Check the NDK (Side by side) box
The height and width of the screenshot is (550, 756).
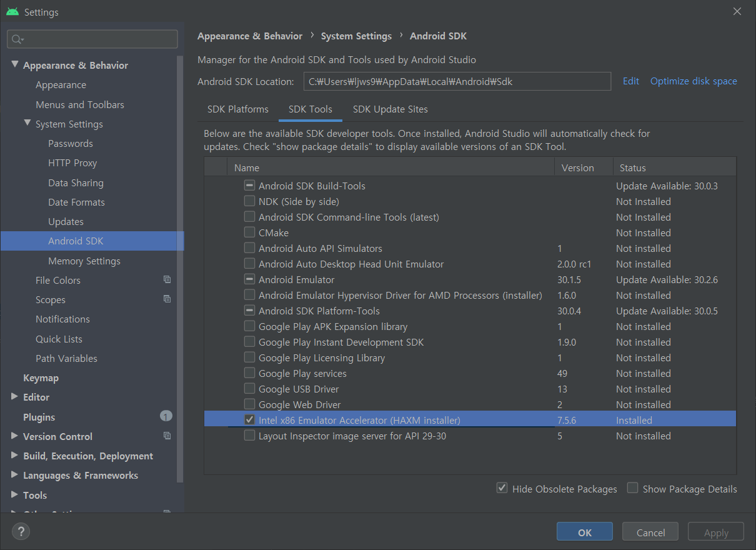(249, 201)
